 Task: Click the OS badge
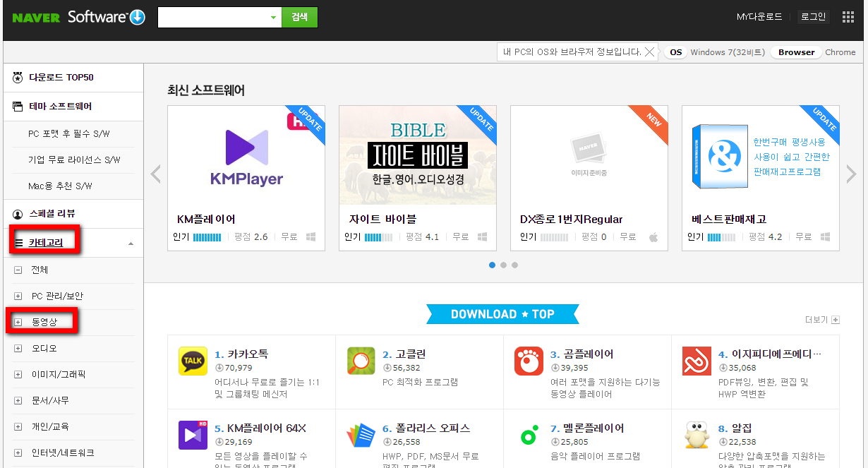click(x=676, y=52)
